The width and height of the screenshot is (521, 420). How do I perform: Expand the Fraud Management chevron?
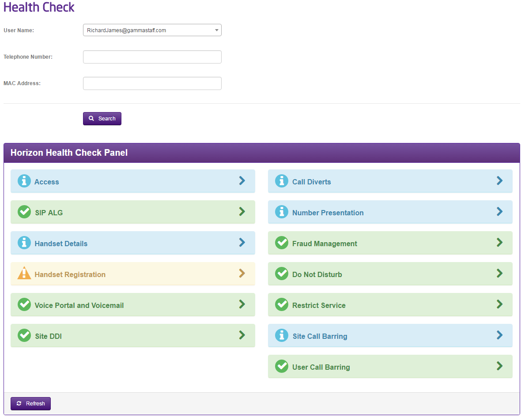[499, 242]
